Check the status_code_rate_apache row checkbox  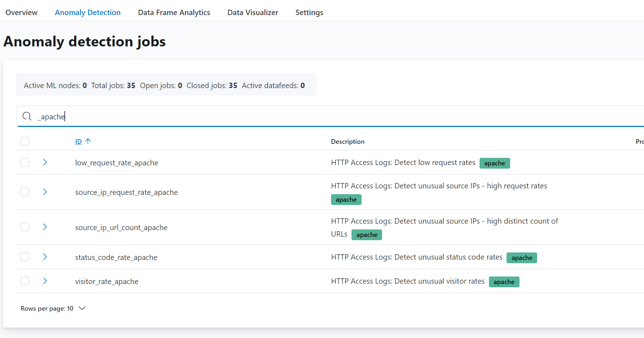pyautogui.click(x=25, y=257)
